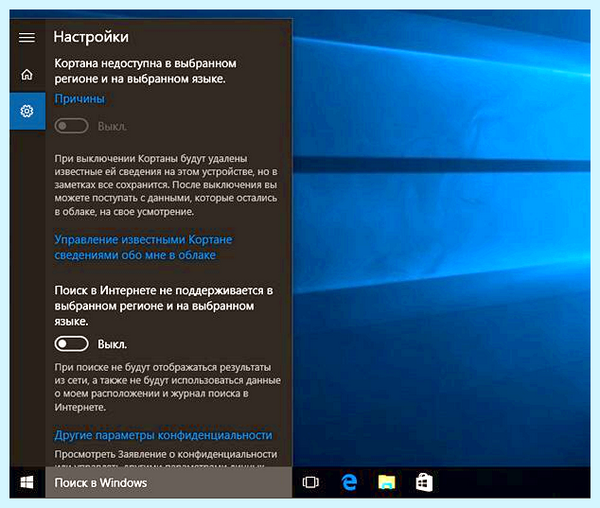This screenshot has width=600, height=508.
Task: Click text Просмотреть Заявление о конфиденциальности
Action: tap(166, 454)
